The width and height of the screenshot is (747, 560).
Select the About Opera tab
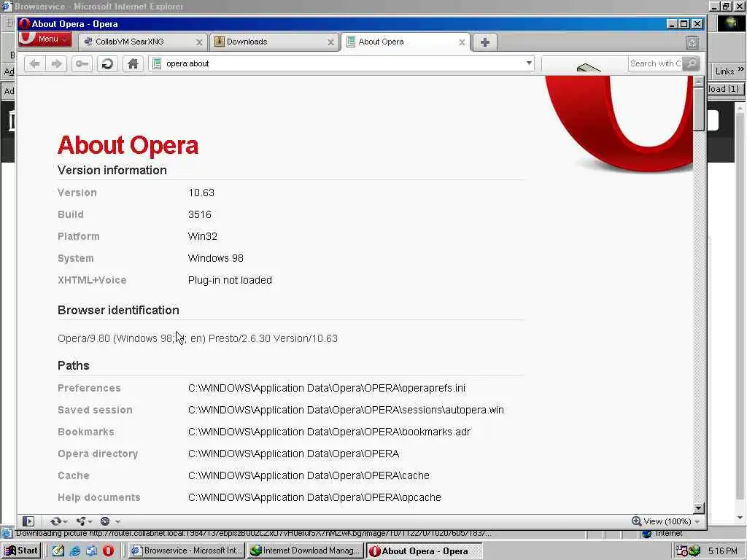406,42
